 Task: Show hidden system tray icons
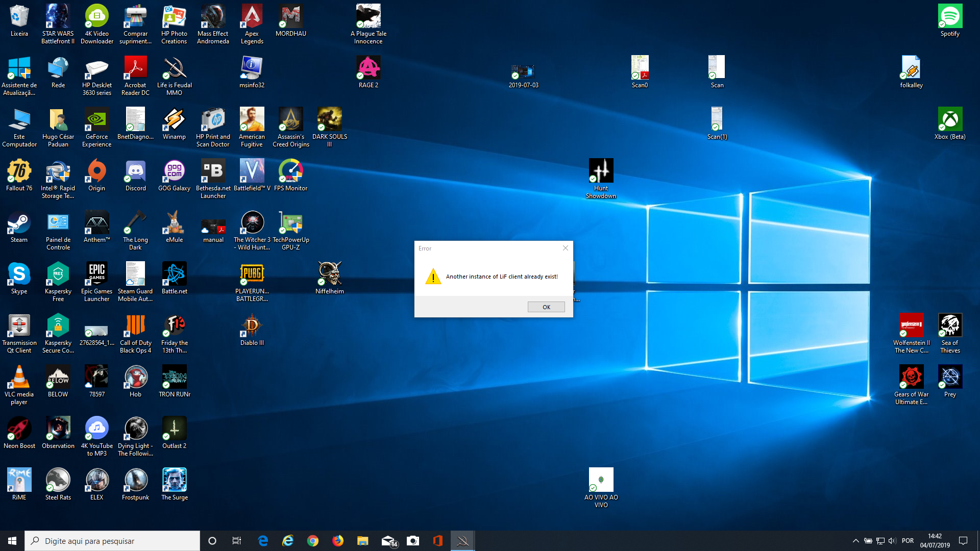pyautogui.click(x=855, y=541)
